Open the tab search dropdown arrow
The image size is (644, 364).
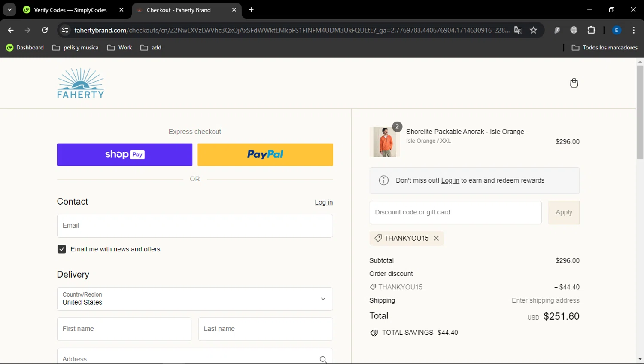click(9, 10)
